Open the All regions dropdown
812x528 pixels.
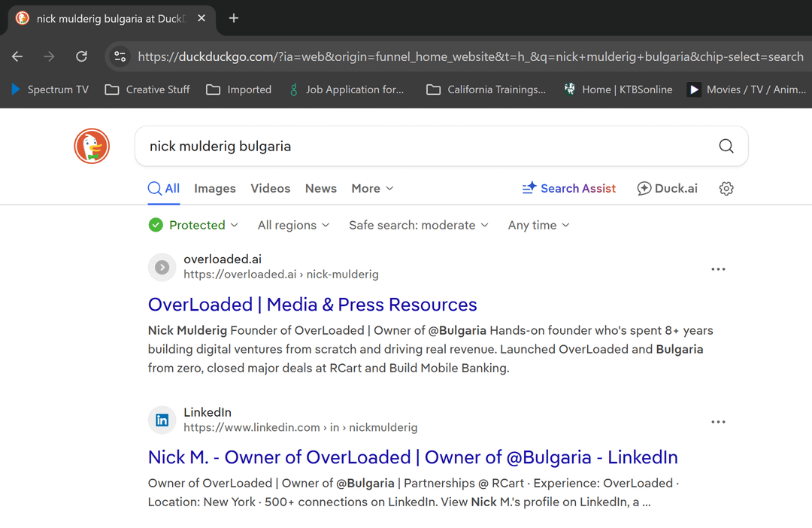click(293, 225)
